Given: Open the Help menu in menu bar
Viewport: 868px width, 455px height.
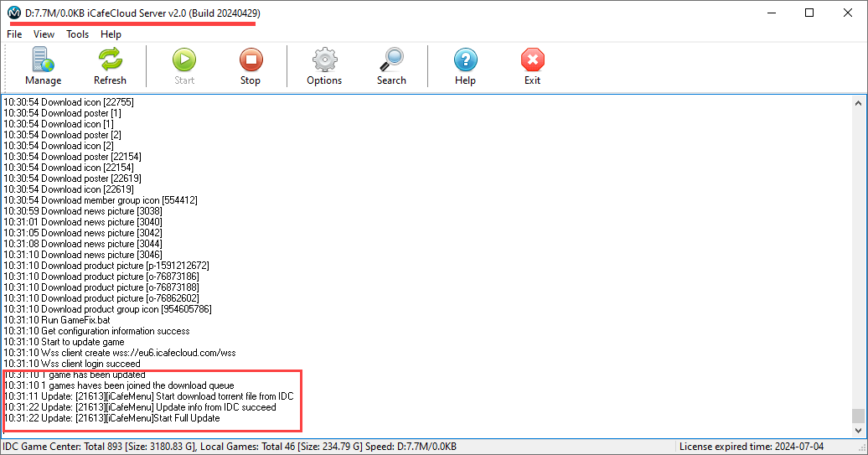Looking at the screenshot, I should 111,34.
